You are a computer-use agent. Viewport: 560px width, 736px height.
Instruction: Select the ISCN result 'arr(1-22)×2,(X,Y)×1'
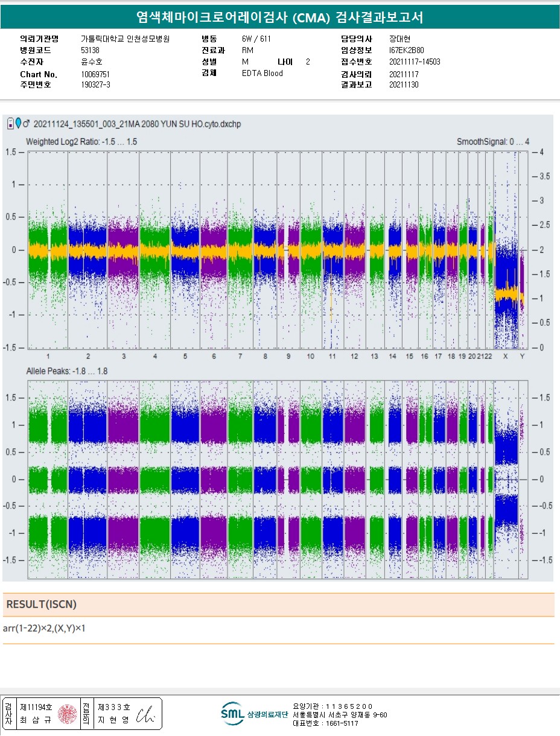tap(44, 628)
